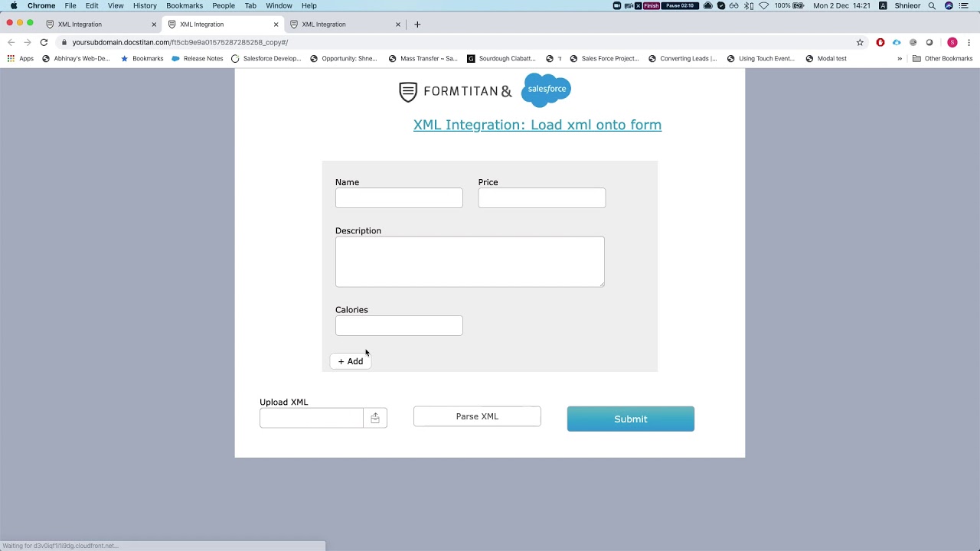The image size is (980, 551).
Task: Expand the bookmarks overflow chevron
Action: [900, 58]
